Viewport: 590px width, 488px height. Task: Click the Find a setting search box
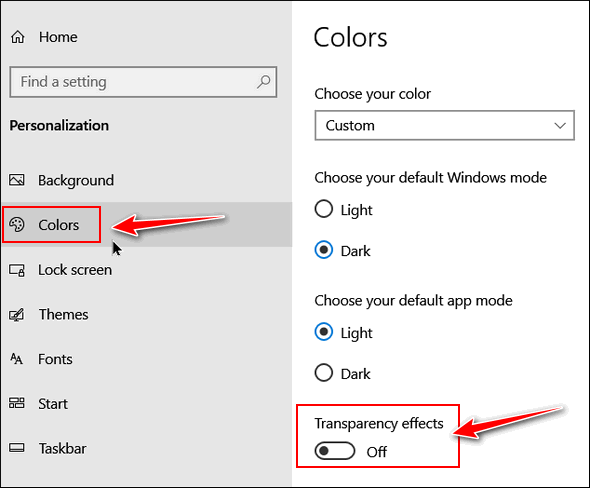point(143,82)
